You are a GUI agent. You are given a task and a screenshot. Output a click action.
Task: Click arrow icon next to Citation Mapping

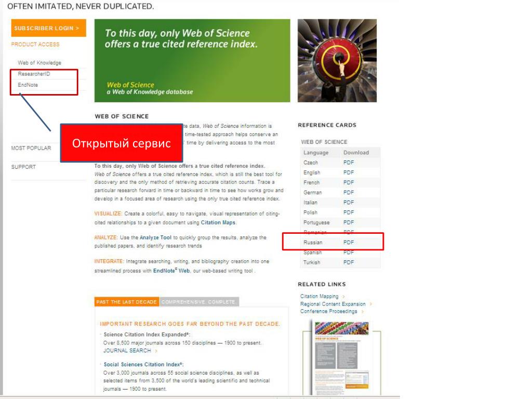(x=343, y=297)
